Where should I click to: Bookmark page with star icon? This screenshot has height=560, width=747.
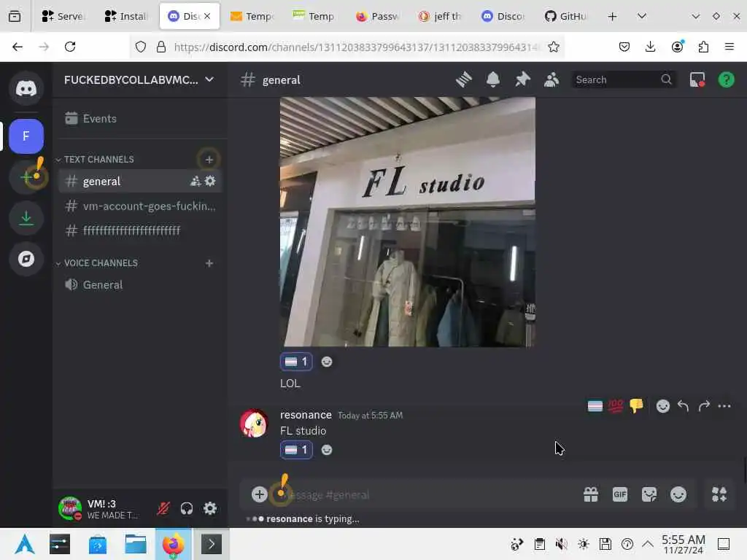click(x=553, y=47)
